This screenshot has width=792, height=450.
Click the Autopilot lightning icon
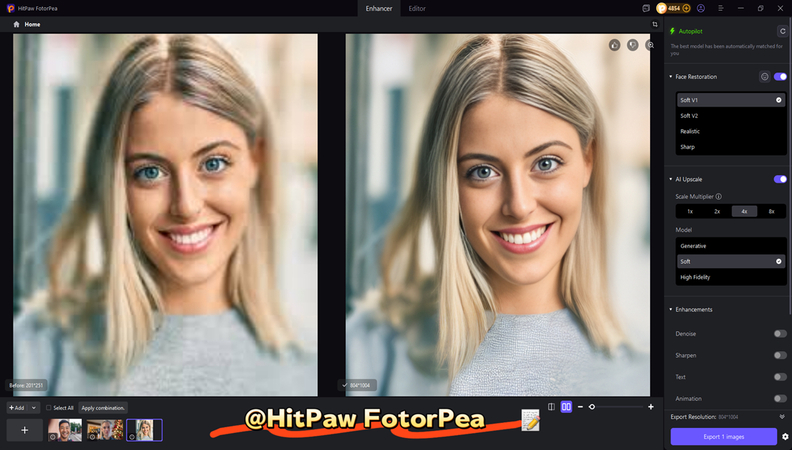(672, 31)
